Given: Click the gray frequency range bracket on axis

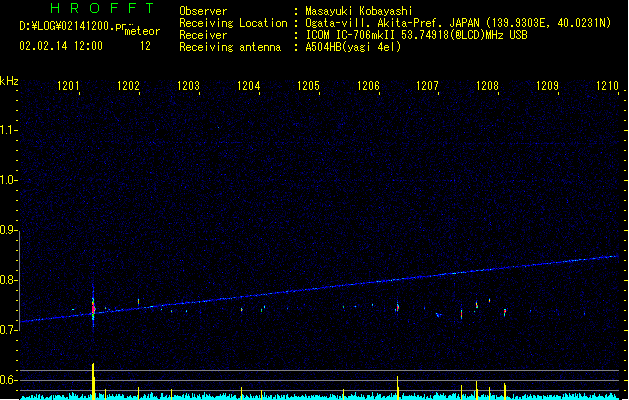Looking at the screenshot, I should 19,280.
